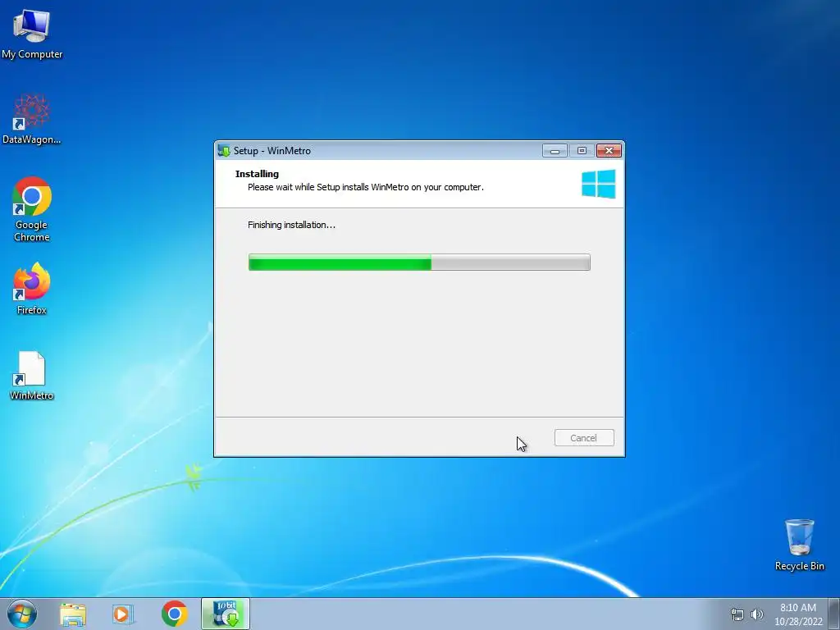The image size is (840, 630).
Task: Select the WinMetro desktop shortcut
Action: 32,376
